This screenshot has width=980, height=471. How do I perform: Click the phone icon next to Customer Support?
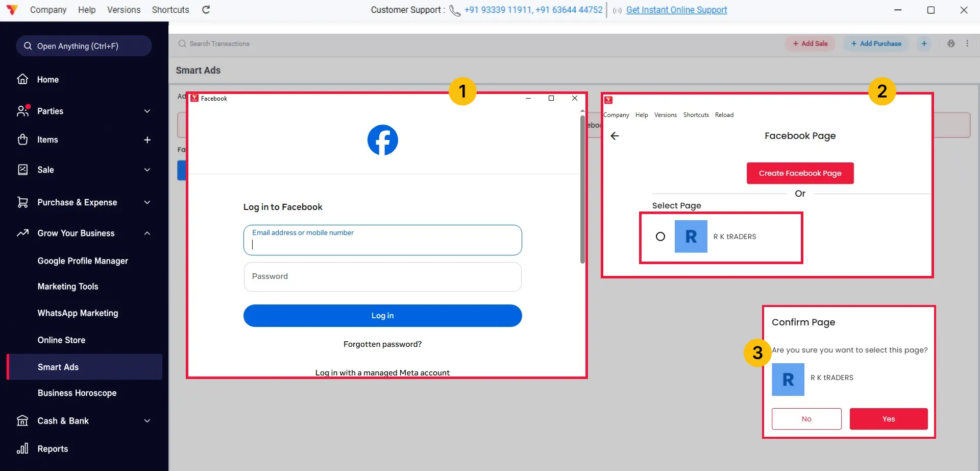[455, 10]
